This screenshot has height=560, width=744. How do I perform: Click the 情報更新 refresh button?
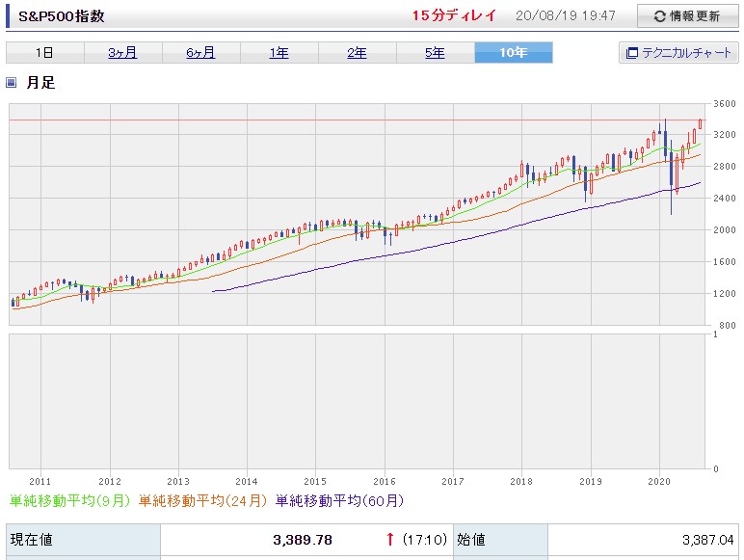687,16
